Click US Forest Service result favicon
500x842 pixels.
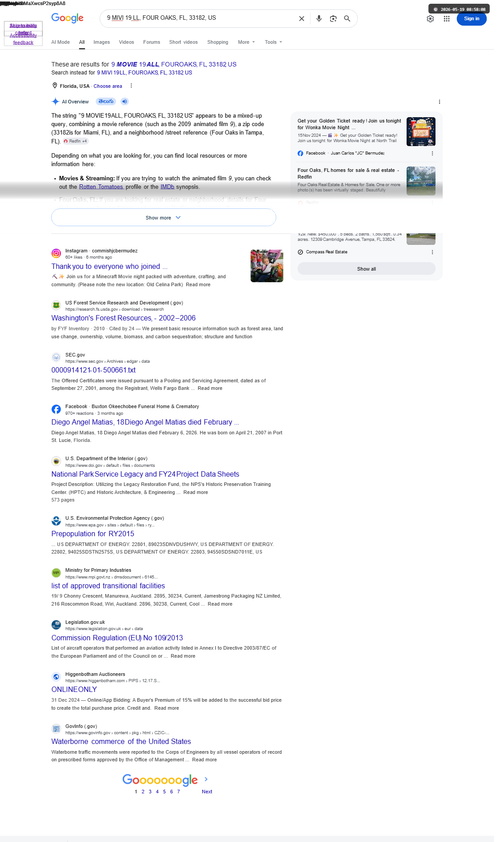click(56, 305)
